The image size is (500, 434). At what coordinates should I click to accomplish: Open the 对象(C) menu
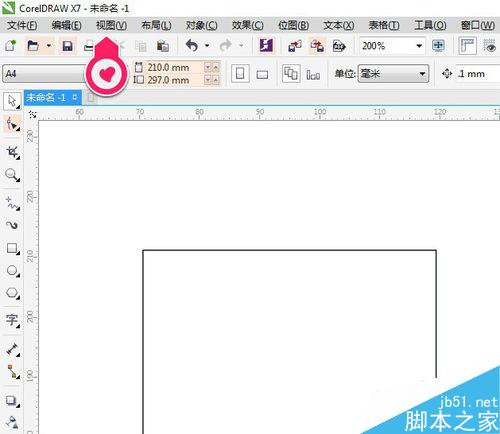pyautogui.click(x=202, y=25)
